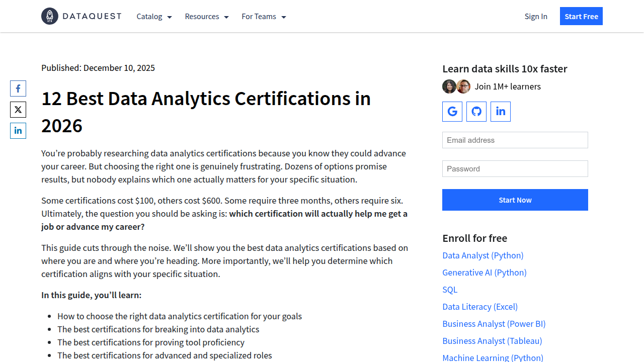Click 'In this guide, you'll learn:' text

coord(92,295)
